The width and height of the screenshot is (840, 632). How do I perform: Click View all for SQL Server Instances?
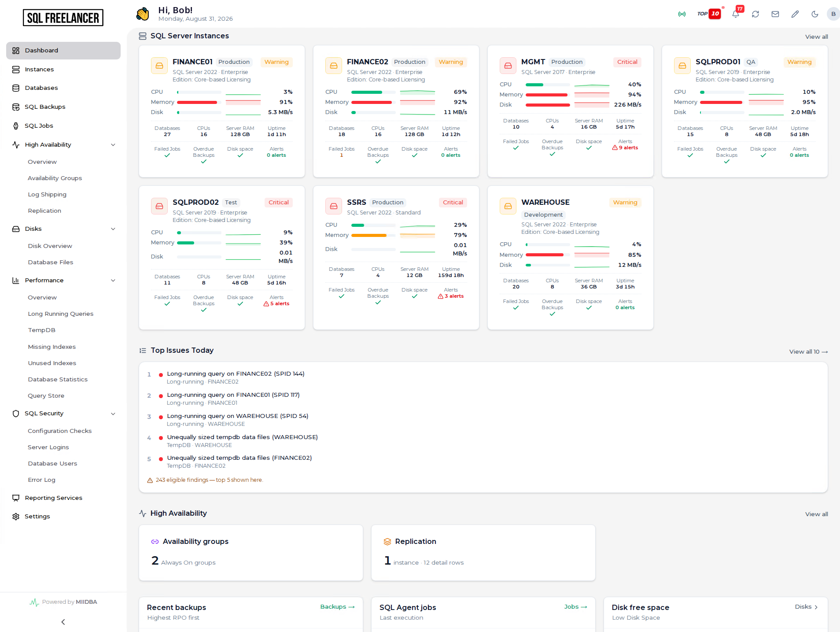[x=817, y=37]
